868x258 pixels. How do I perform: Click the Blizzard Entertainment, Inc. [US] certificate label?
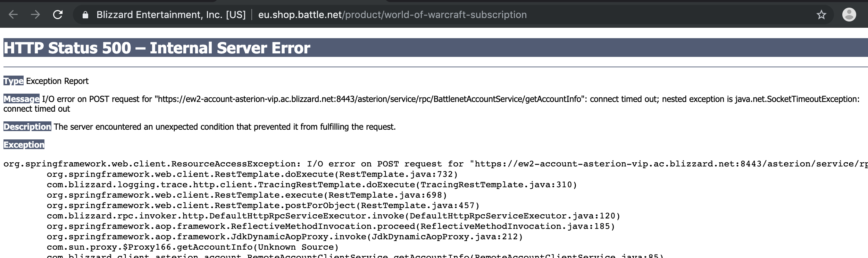pyautogui.click(x=171, y=15)
